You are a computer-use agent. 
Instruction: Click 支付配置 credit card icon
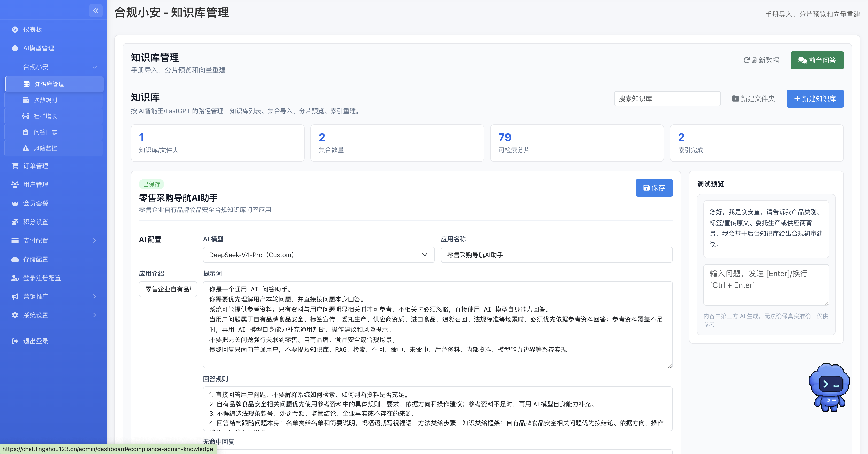point(15,241)
